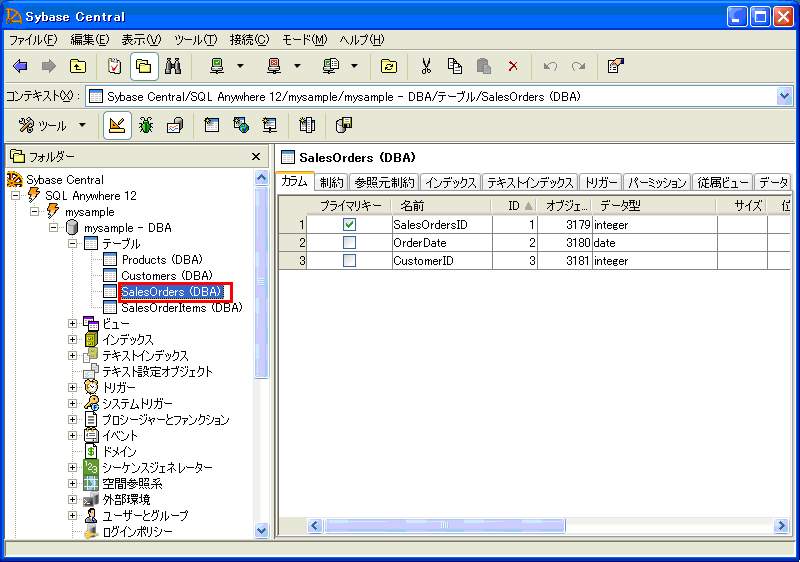Collapse the テーブル tree node

click(x=72, y=244)
